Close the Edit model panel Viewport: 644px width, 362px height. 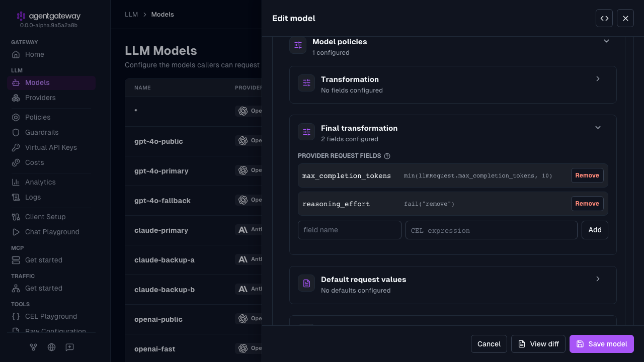625,18
